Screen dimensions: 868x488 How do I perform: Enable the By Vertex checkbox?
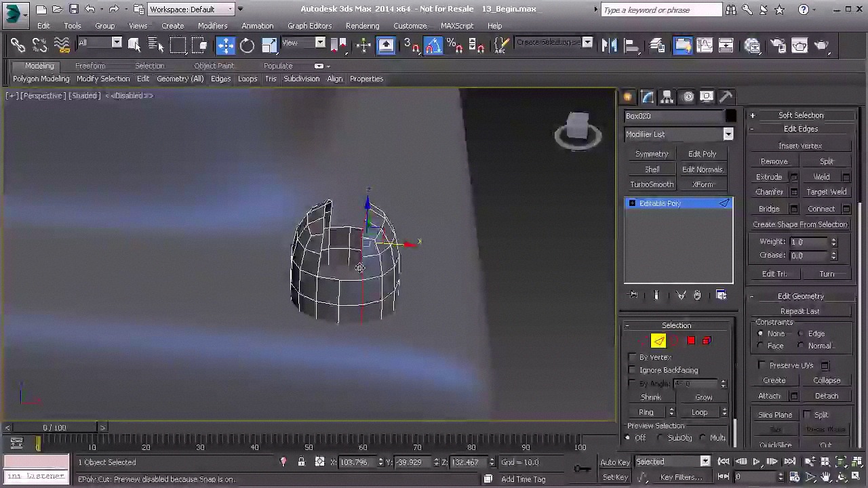pyautogui.click(x=632, y=357)
